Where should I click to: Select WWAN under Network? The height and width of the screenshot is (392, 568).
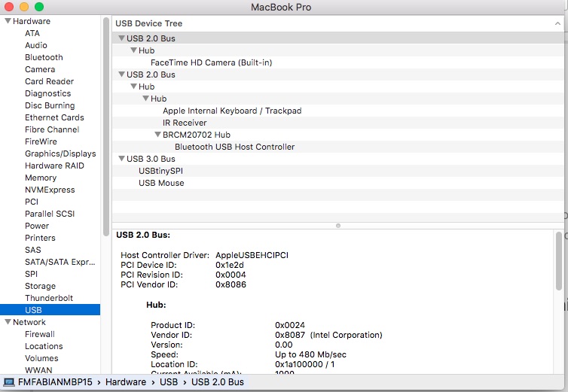[38, 370]
